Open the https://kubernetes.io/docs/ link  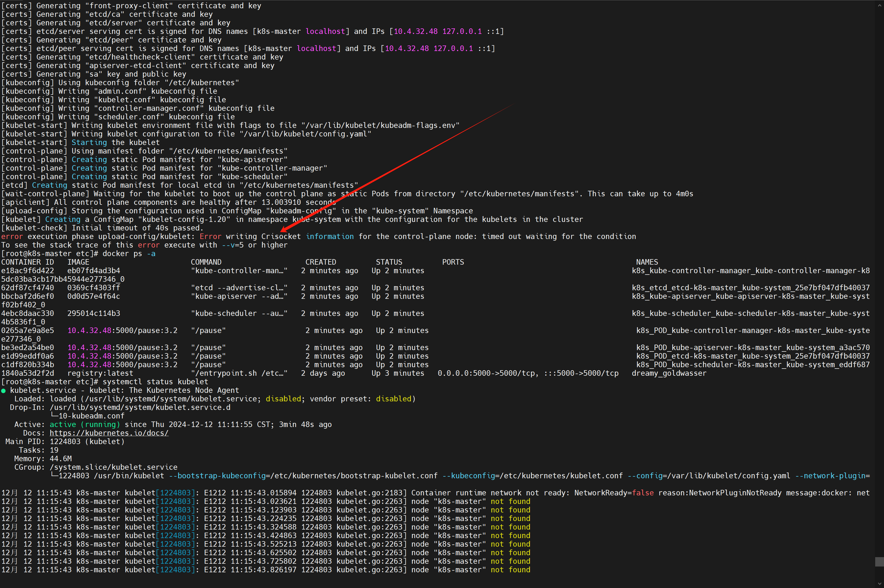109,433
